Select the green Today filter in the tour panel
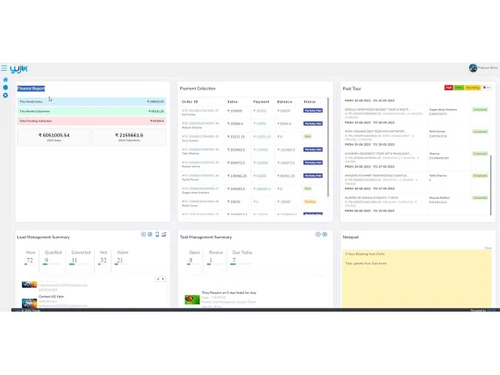Screen dimensions: 500x375 [459, 88]
